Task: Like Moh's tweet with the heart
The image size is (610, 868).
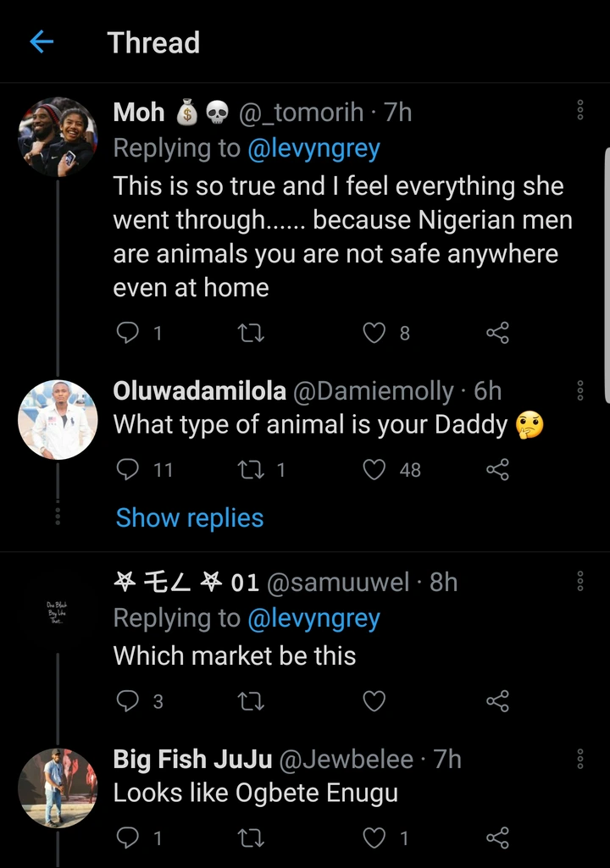Action: [374, 334]
